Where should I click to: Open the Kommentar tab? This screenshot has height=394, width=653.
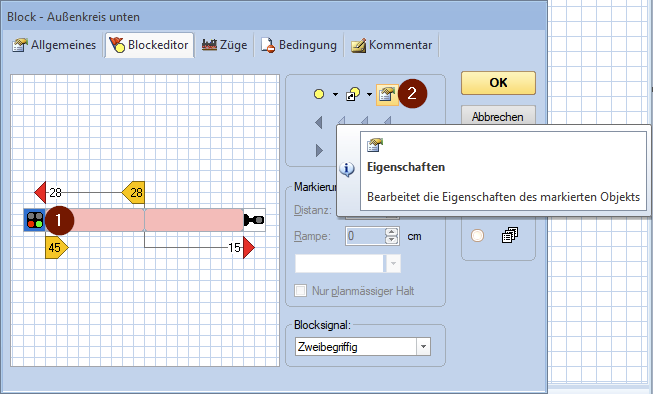click(391, 45)
